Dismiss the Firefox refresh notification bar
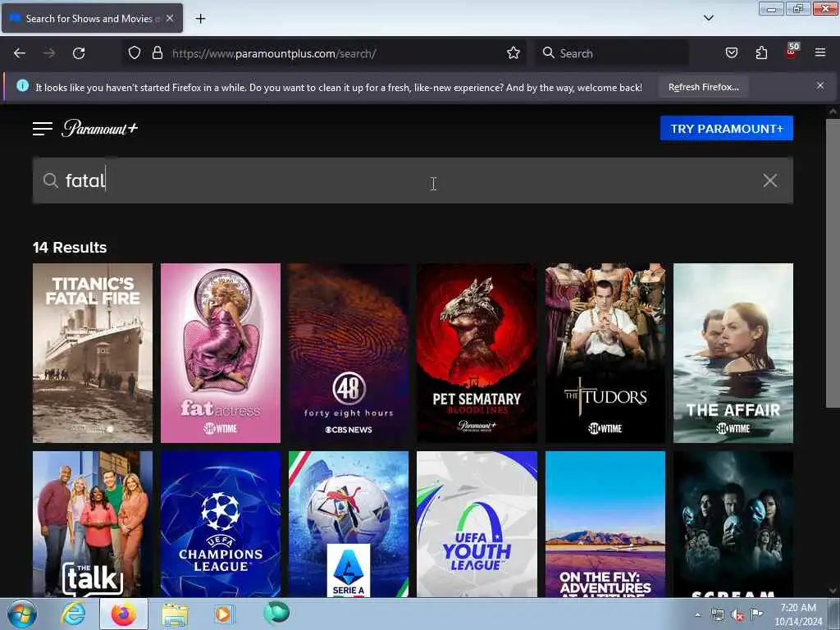This screenshot has height=630, width=840. click(x=820, y=85)
